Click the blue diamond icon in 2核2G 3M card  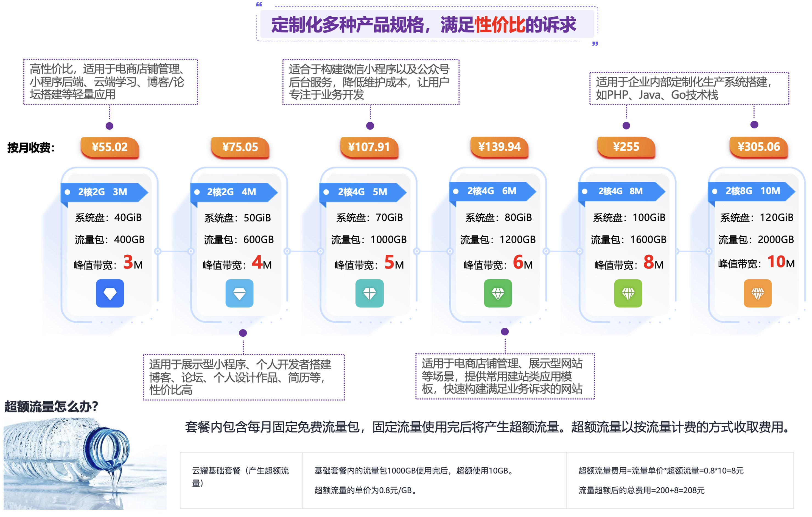(x=110, y=293)
